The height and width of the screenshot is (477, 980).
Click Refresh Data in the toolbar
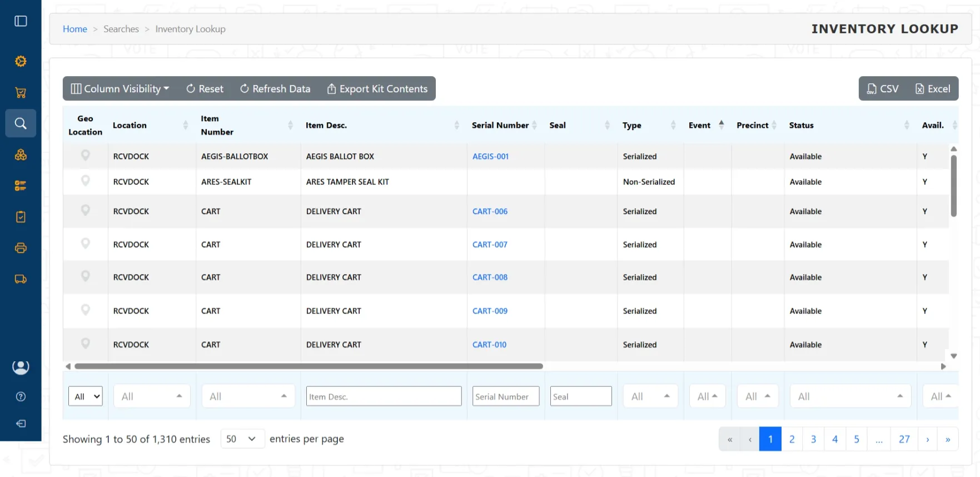pyautogui.click(x=275, y=89)
